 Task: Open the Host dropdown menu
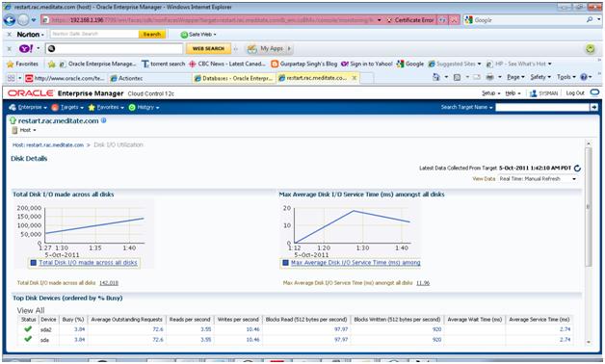(x=24, y=130)
